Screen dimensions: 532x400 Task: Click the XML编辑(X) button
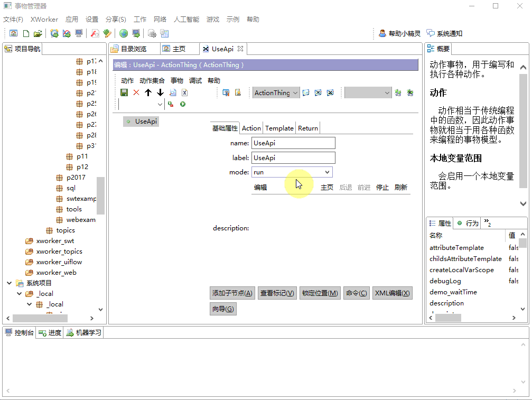point(391,293)
